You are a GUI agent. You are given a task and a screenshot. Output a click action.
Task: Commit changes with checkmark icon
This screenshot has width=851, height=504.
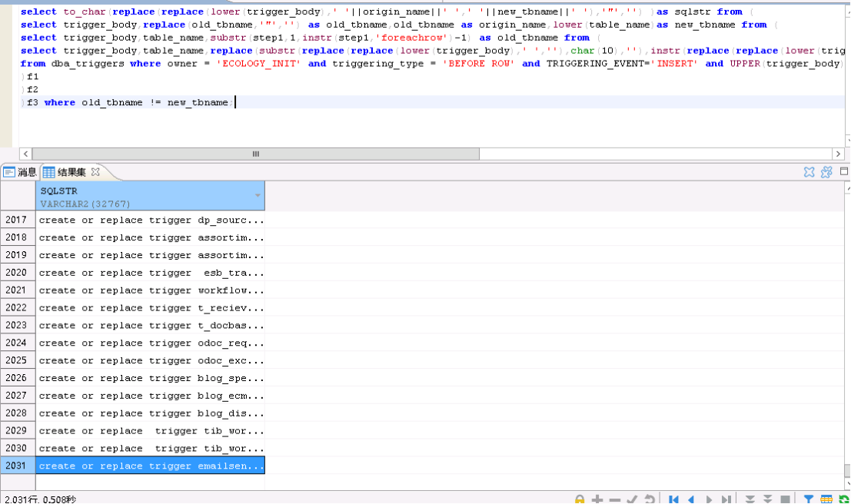632,499
